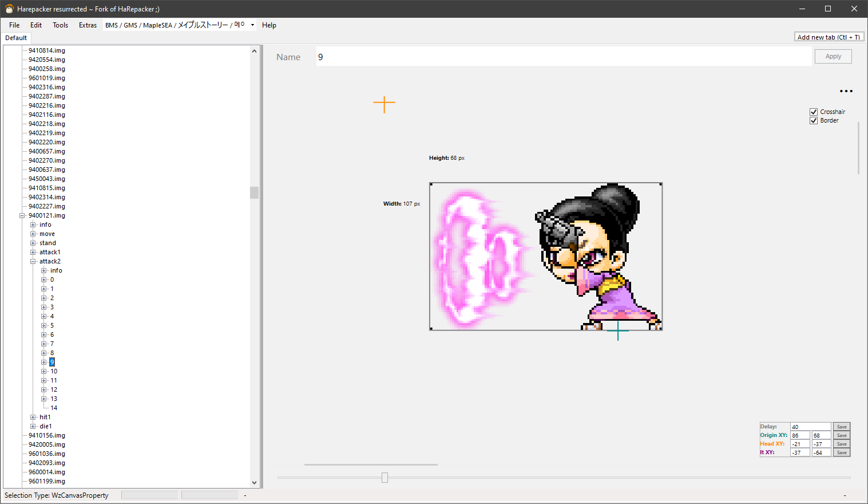Image resolution: width=868 pixels, height=504 pixels.
Task: Open the three-dot options menu
Action: click(x=846, y=91)
